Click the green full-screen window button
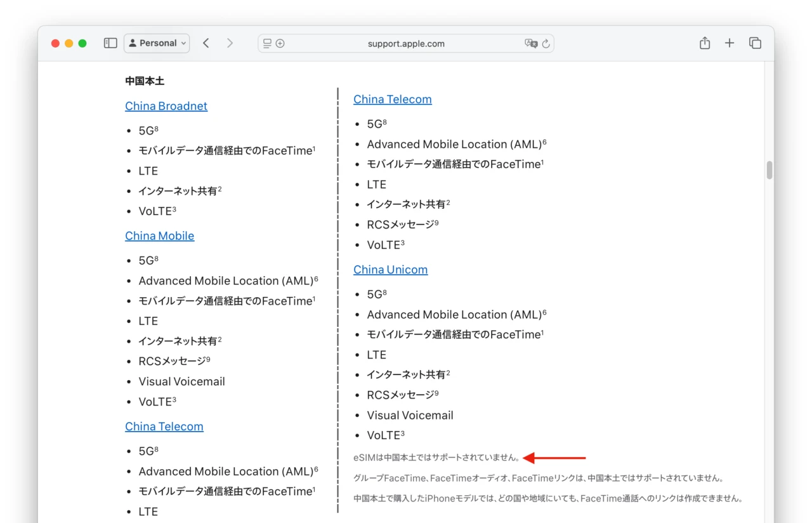Screen dimensions: 812x523 pos(82,43)
